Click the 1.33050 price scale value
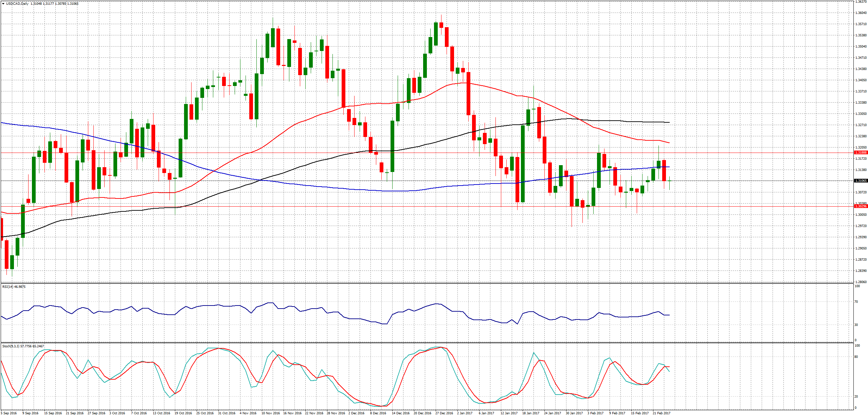This screenshot has width=868, height=417. (861, 114)
